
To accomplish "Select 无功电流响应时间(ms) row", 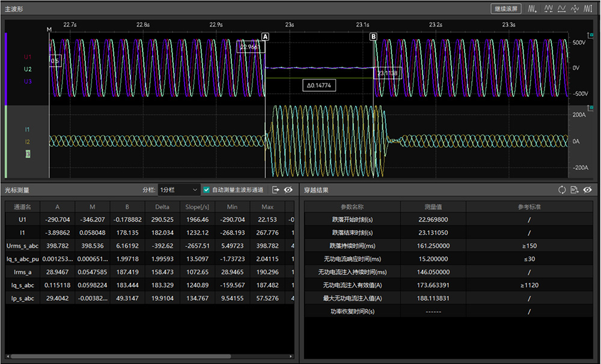I will (x=448, y=259).
